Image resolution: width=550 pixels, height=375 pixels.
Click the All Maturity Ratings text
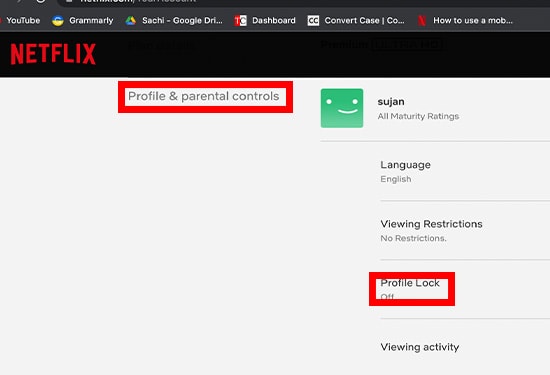click(418, 116)
